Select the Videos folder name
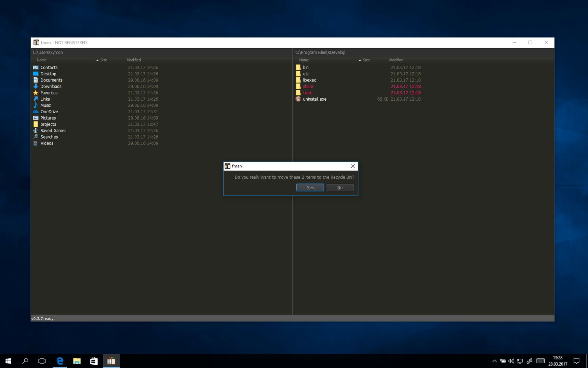This screenshot has height=368, width=588. tap(47, 143)
